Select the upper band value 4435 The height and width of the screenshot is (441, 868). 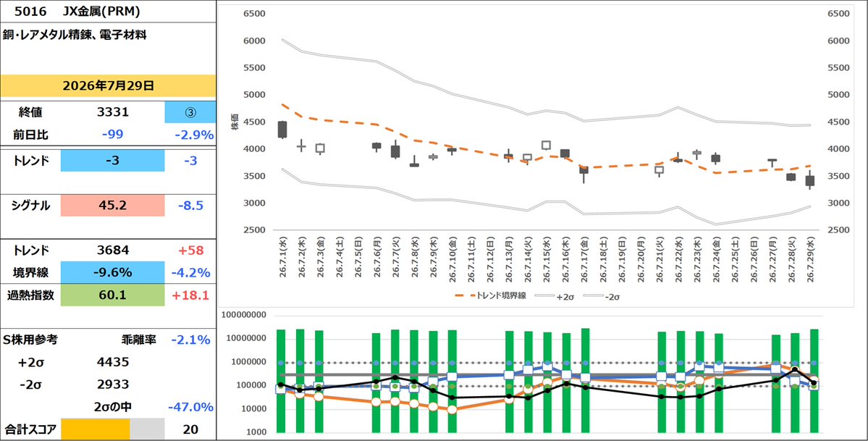coord(112,362)
